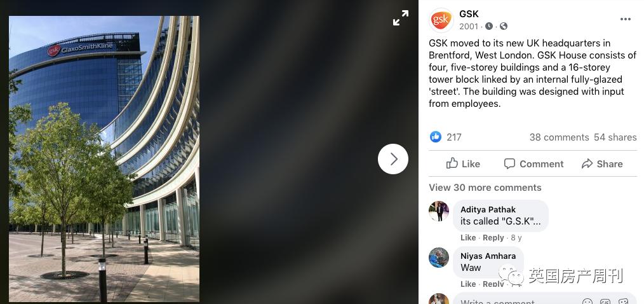
Task: Share the GSK post
Action: point(602,163)
